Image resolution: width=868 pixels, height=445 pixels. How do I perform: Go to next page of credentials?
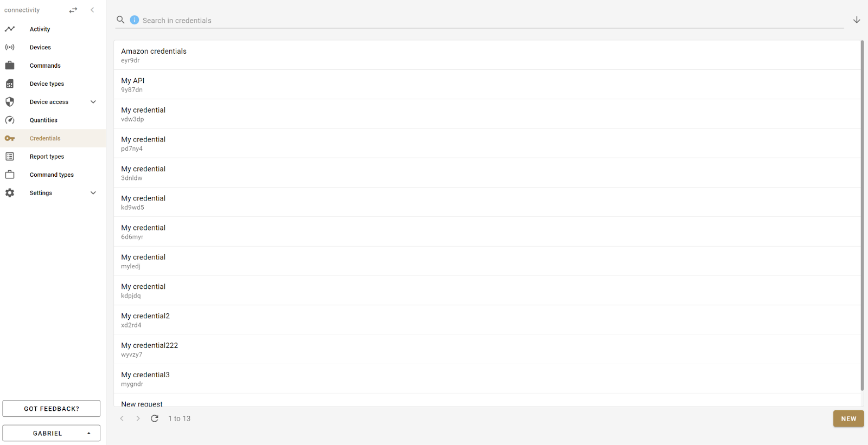point(138,418)
